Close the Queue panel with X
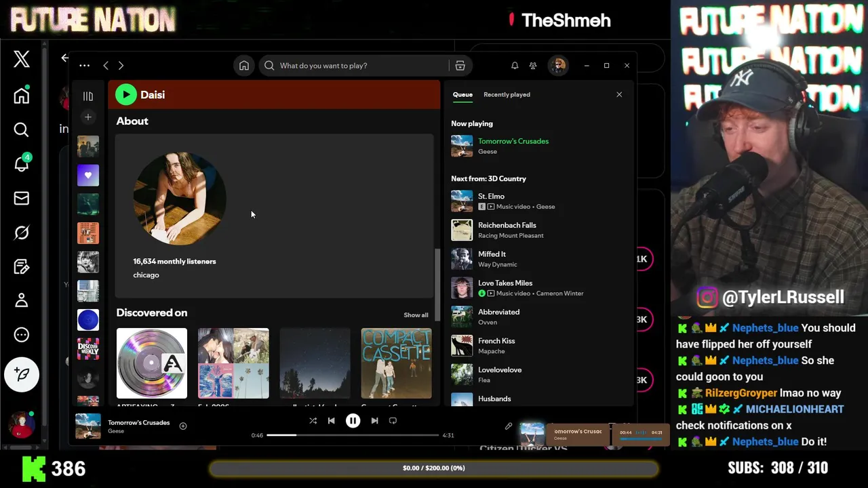 pos(619,95)
